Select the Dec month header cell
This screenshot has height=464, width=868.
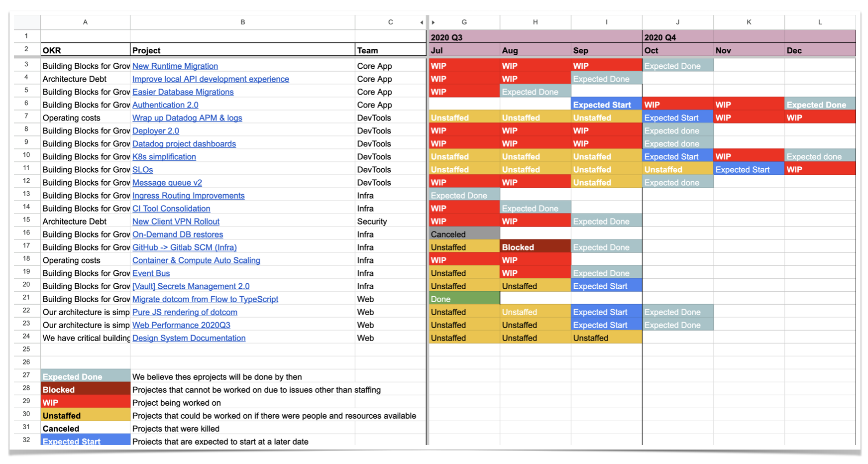click(820, 50)
